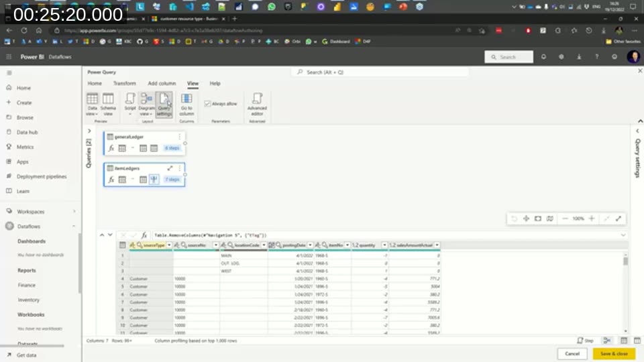This screenshot has width=644, height=362.
Task: Open salesAmountActual column filter dropdown
Action: [x=437, y=245]
